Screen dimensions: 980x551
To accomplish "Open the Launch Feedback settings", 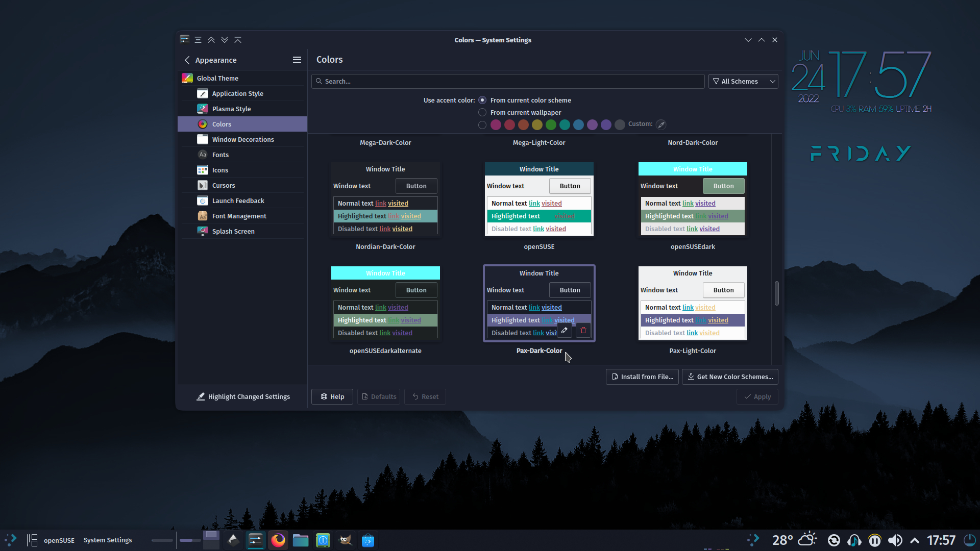I will coord(242,201).
